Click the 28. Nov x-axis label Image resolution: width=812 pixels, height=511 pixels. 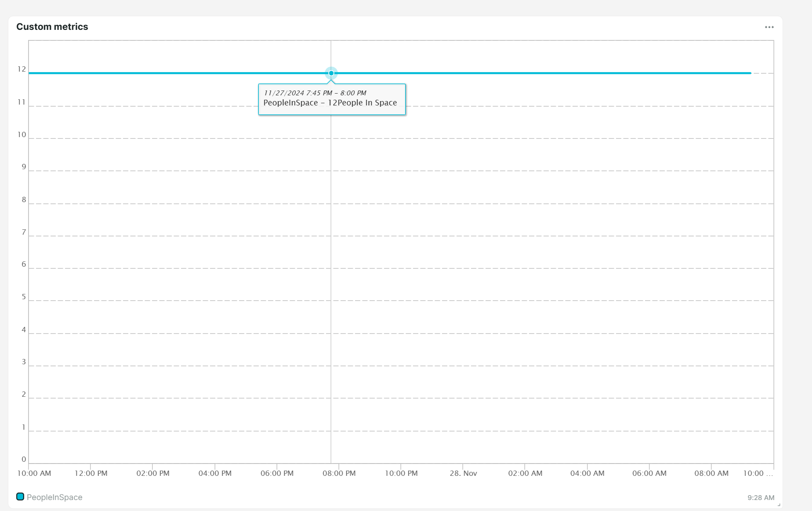point(463,473)
